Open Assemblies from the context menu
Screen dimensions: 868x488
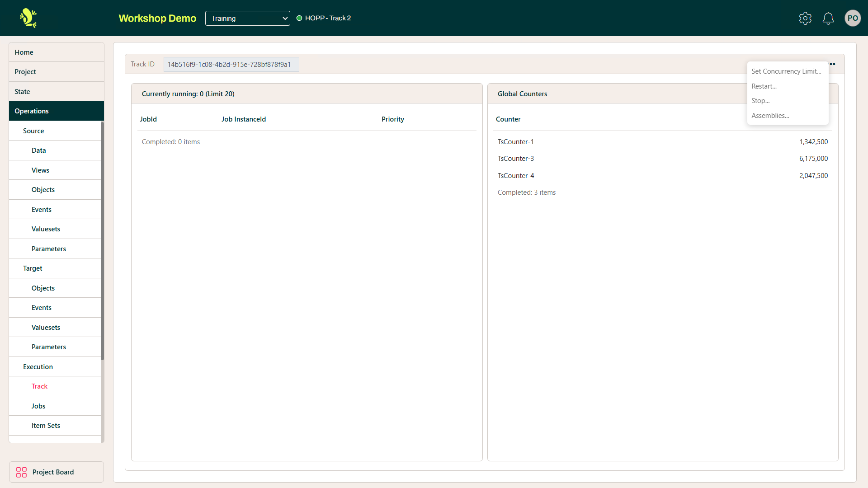(770, 116)
